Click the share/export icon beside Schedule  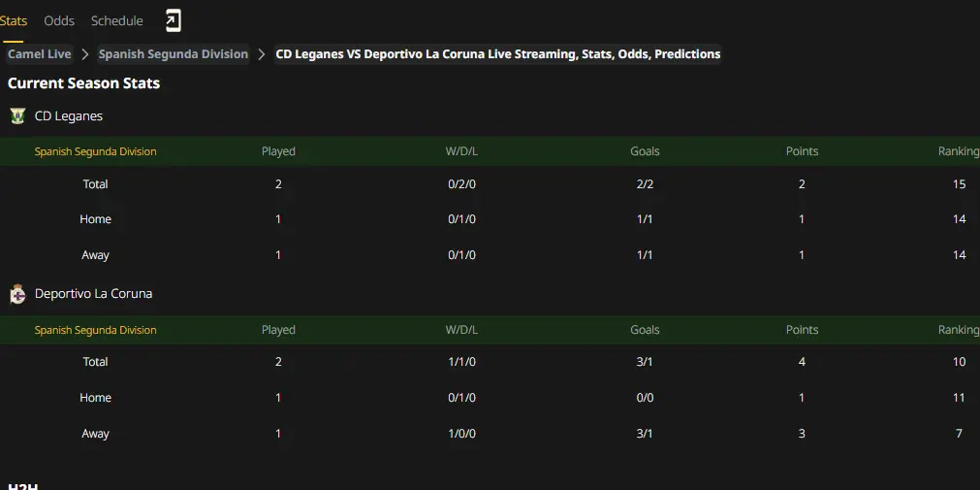pyautogui.click(x=174, y=20)
